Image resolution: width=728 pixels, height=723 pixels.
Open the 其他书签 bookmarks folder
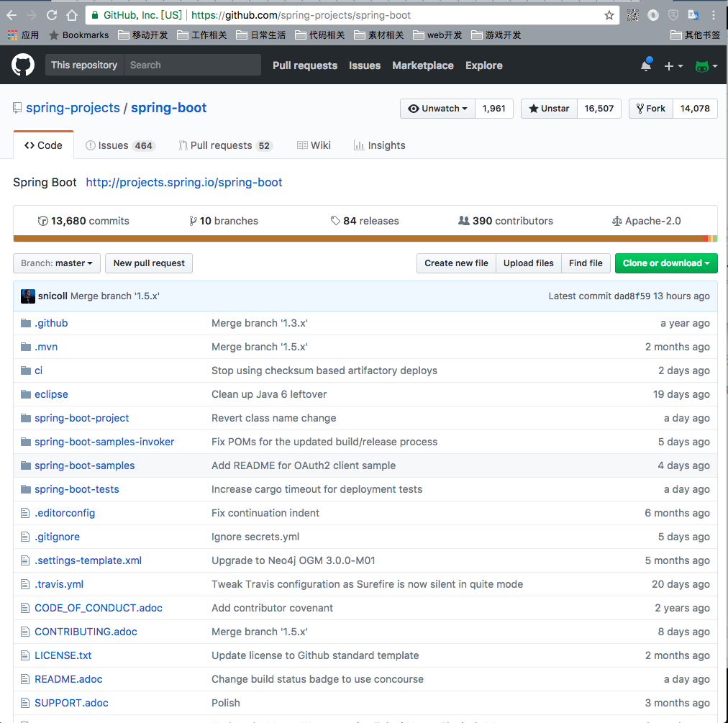[x=696, y=35]
